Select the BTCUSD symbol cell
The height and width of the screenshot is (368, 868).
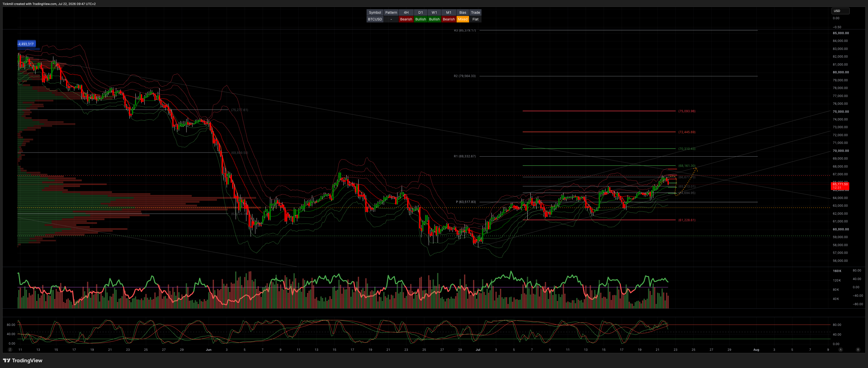pos(375,19)
